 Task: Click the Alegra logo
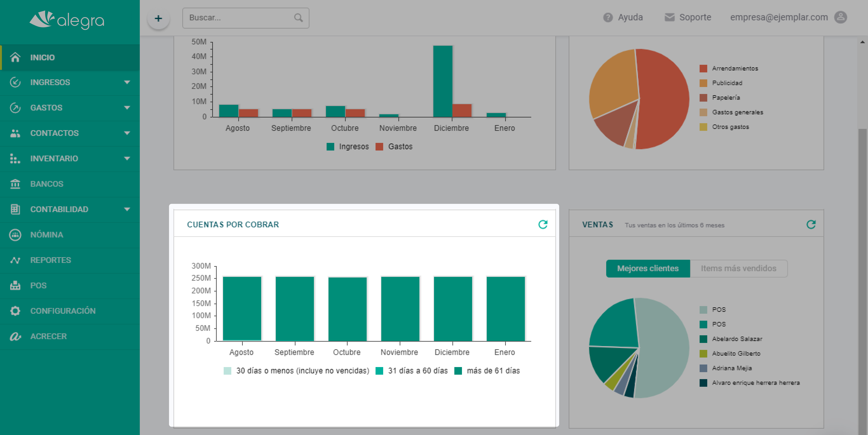click(x=67, y=20)
